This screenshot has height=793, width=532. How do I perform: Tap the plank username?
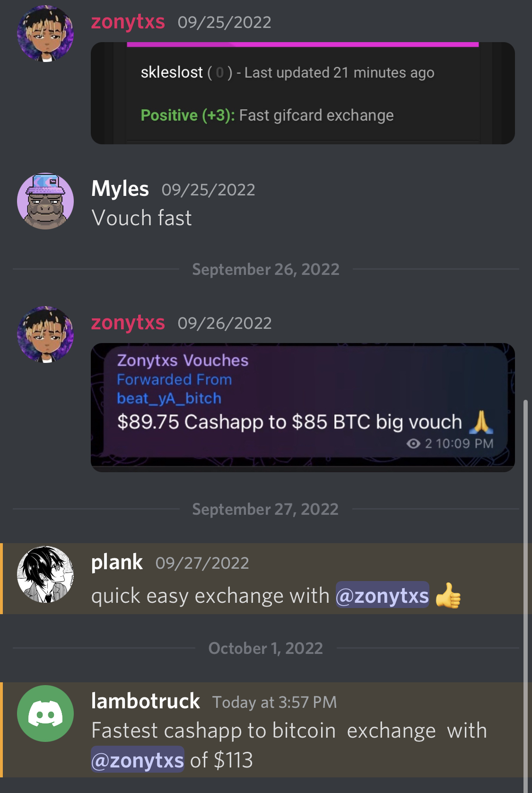click(x=117, y=562)
